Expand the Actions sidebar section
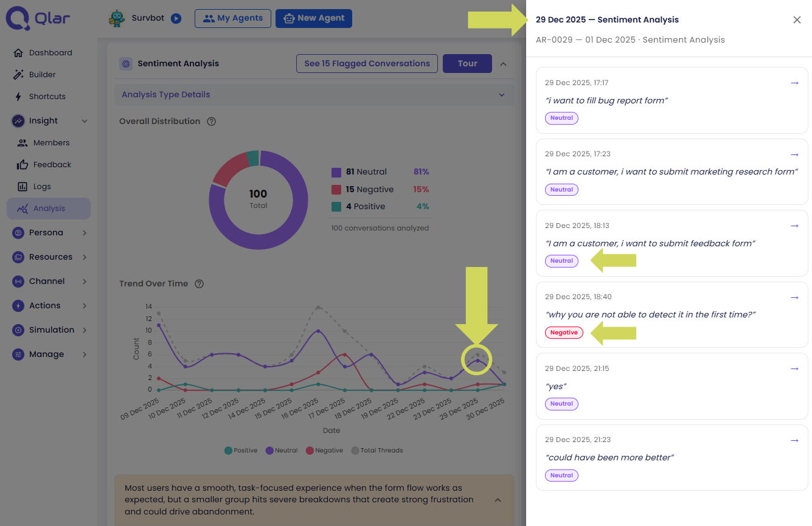812x526 pixels. pos(85,306)
